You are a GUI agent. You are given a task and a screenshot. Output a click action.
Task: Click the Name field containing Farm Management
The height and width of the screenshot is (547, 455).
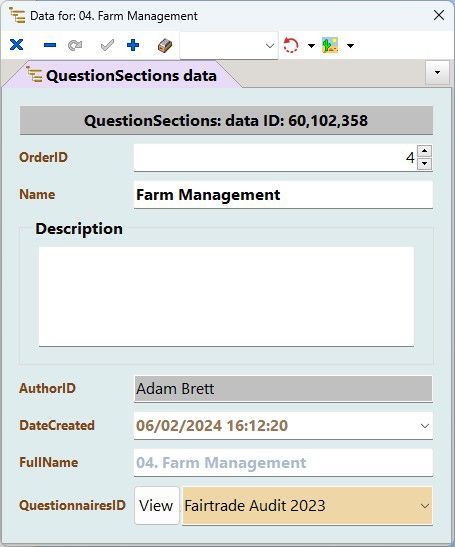coord(283,195)
